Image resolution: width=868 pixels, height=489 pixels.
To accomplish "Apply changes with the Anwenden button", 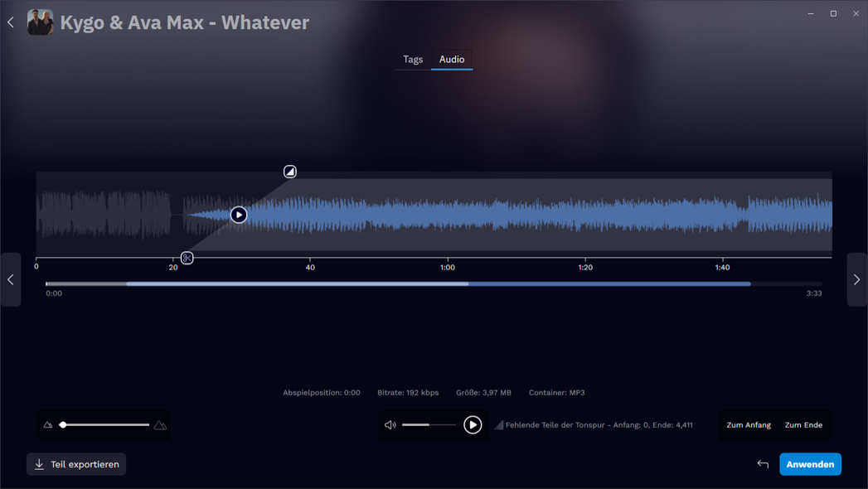I will point(810,464).
